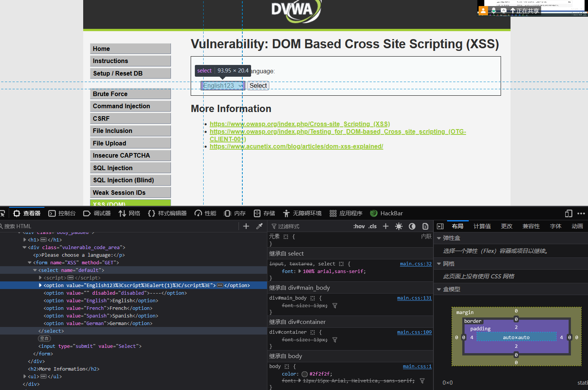Open the 存储 storage tab
588x390 pixels.
click(264, 213)
